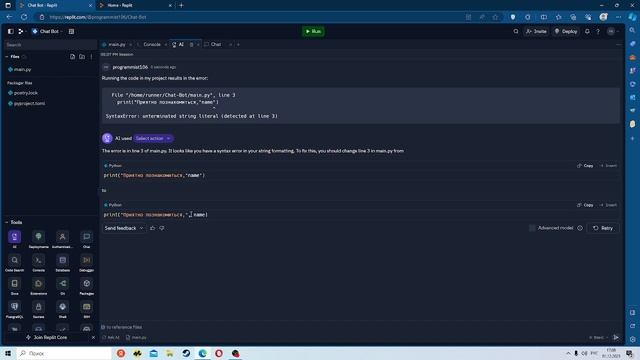640x360 pixels.
Task: Open Replit logo menu dropdown
Action: [x=21, y=31]
